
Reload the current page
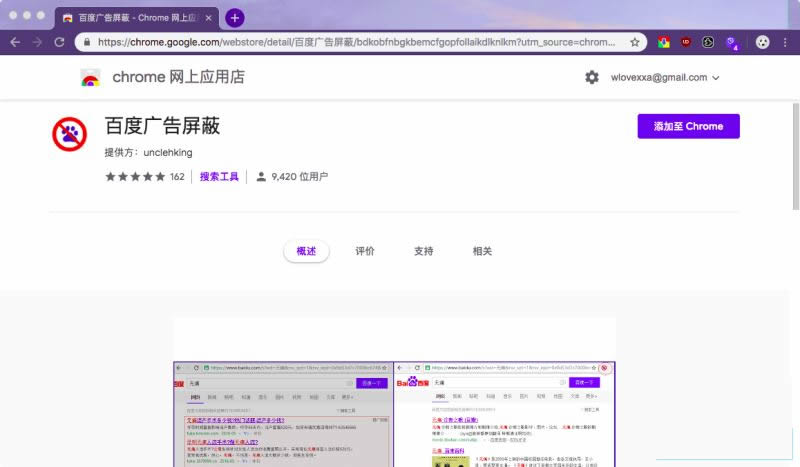pyautogui.click(x=60, y=42)
